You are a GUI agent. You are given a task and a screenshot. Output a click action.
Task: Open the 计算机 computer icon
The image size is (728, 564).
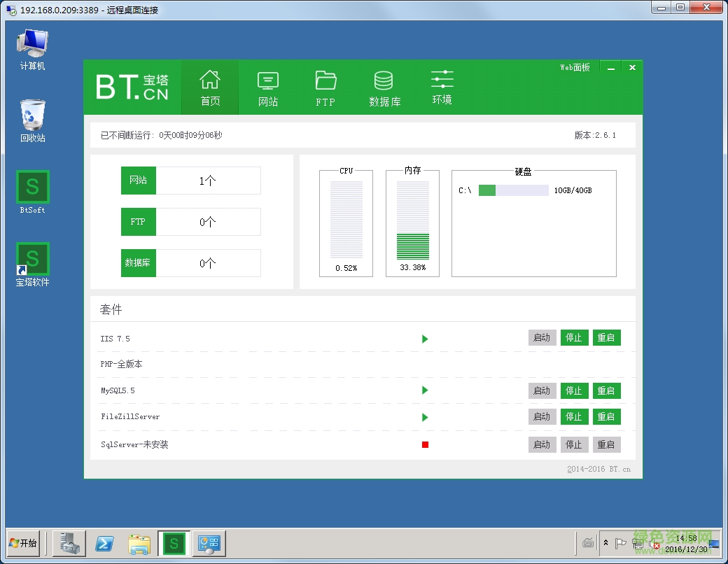(x=32, y=49)
